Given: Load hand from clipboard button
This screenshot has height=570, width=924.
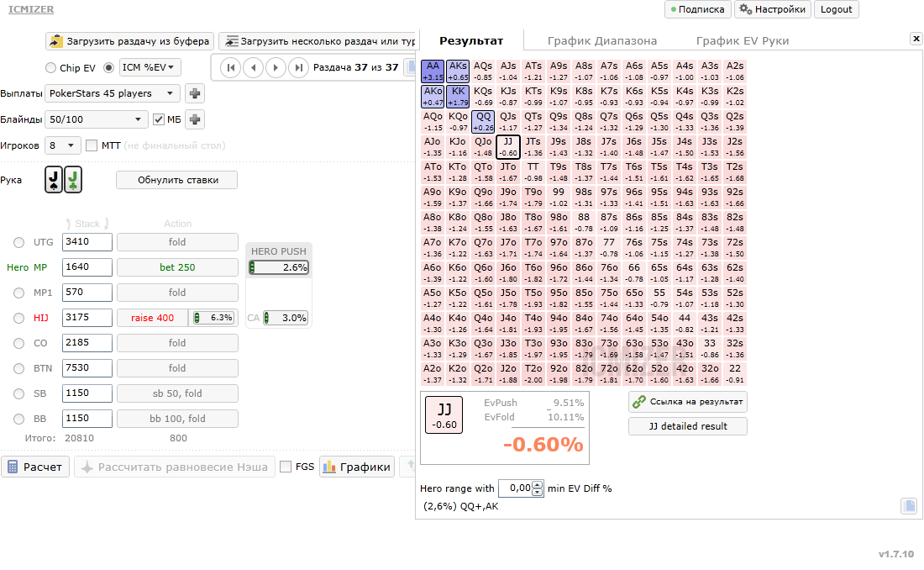Looking at the screenshot, I should tap(129, 41).
